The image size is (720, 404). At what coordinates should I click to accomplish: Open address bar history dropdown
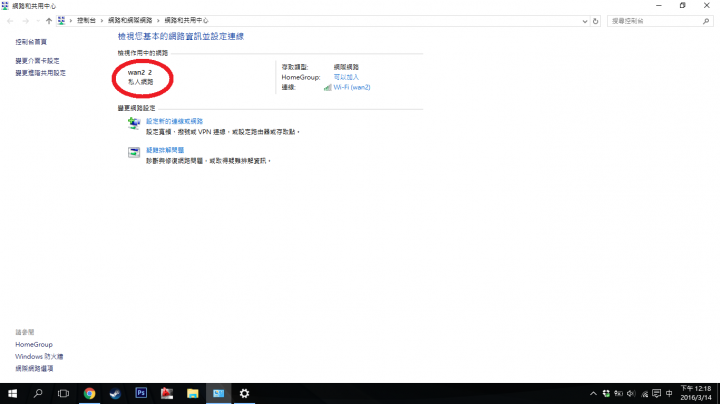pos(585,21)
